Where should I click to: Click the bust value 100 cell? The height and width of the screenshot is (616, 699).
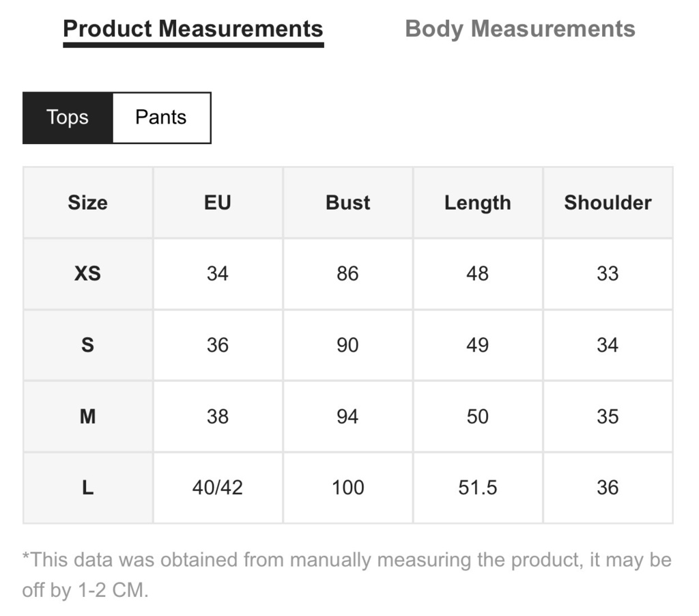click(347, 488)
